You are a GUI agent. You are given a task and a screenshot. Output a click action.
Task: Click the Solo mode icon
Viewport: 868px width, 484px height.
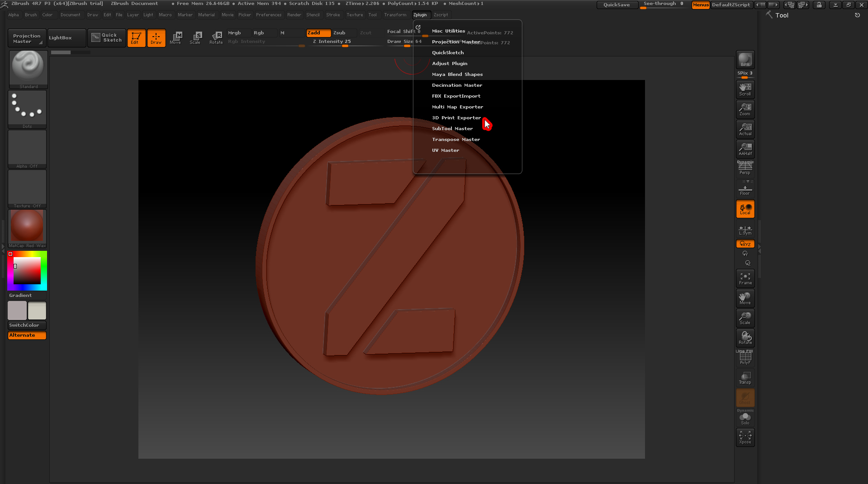tap(745, 418)
